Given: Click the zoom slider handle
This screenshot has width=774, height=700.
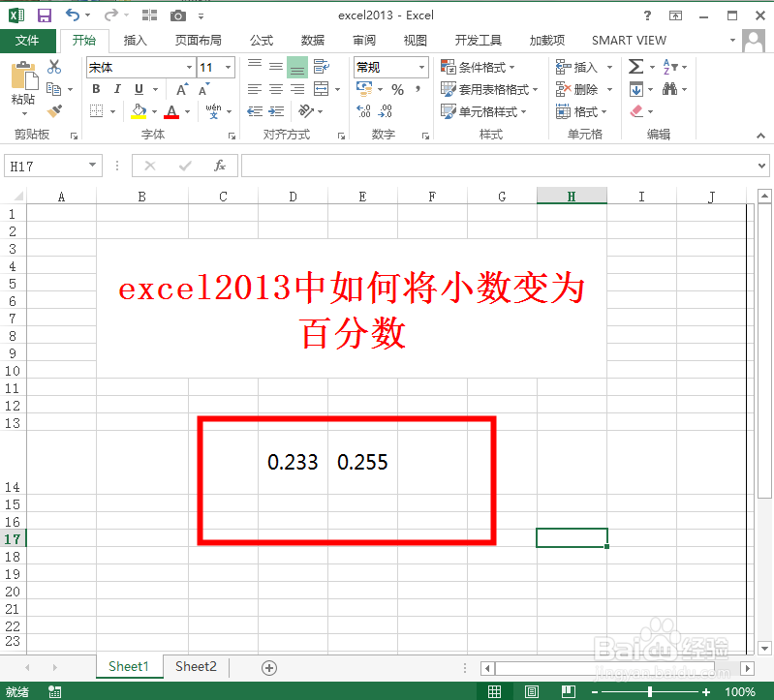Looking at the screenshot, I should coord(650,692).
